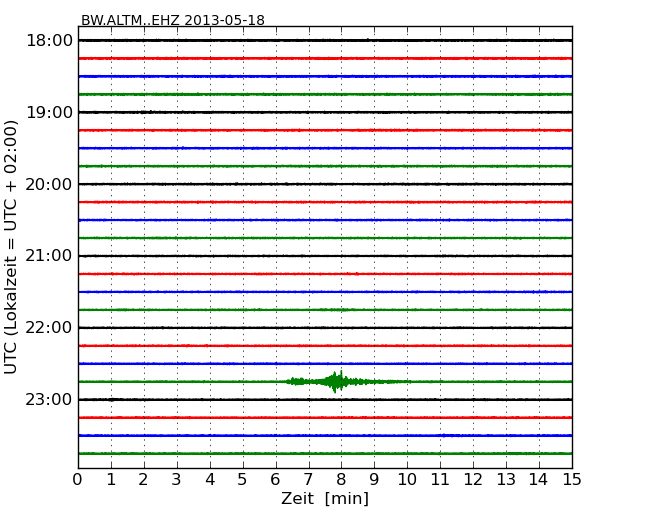Viewport: 650px width, 520px height.
Task: Click x-axis tick label 14
Action: [x=539, y=479]
